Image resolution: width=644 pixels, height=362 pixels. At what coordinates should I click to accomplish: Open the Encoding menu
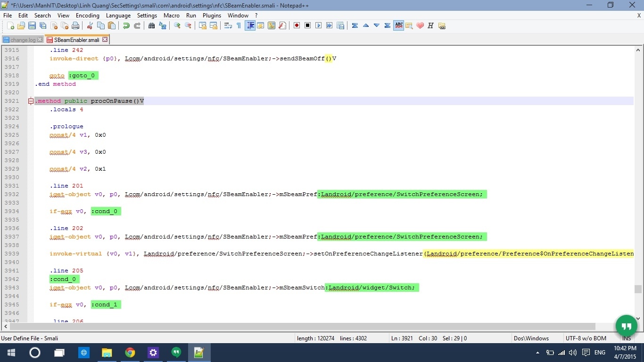[x=88, y=15]
